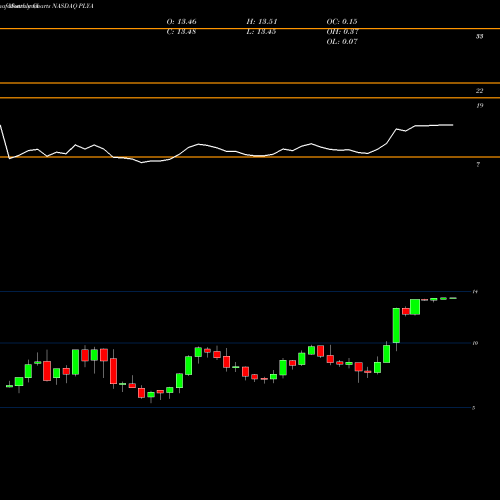Click the OL: 0.07 value
Image resolution: width=500 pixels, height=500 pixels.
(342, 42)
